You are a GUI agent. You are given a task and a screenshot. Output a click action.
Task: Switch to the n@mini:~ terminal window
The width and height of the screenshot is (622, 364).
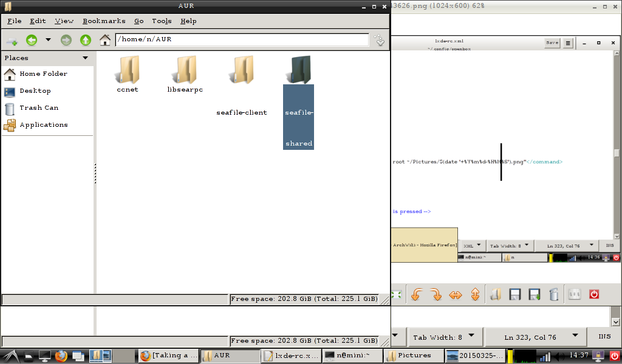coord(352,356)
